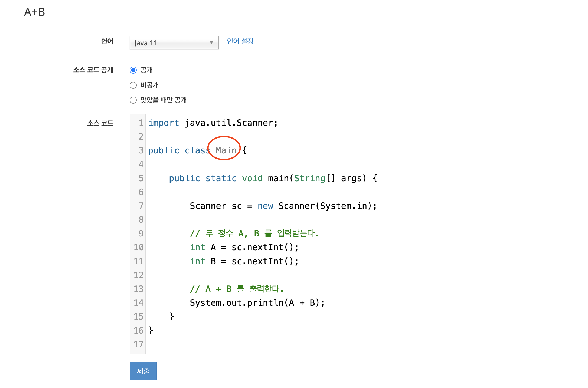Image resolution: width=588 pixels, height=388 pixels.
Task: Click the System.out.println statement
Action: point(257,302)
